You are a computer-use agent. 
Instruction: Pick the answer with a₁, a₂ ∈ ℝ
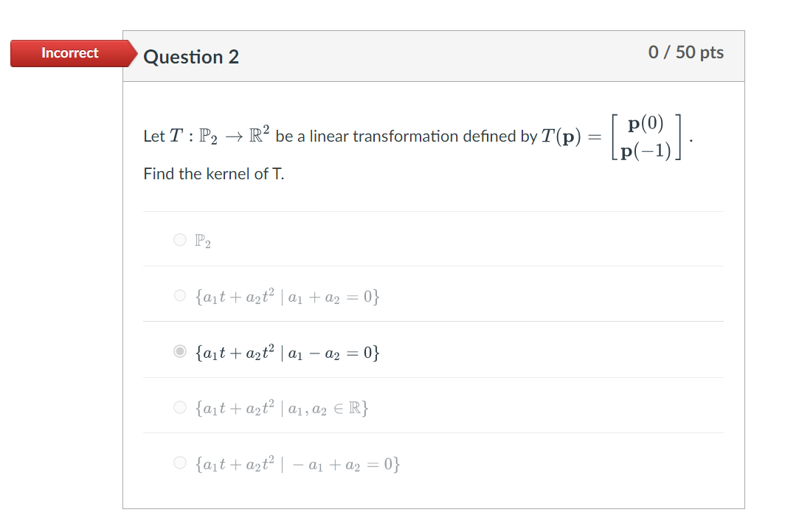(179, 408)
